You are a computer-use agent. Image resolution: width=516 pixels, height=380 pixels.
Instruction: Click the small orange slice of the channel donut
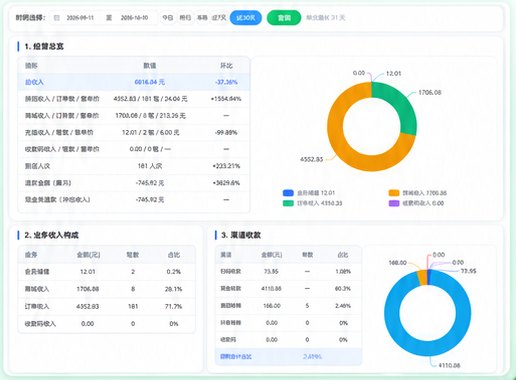422,278
